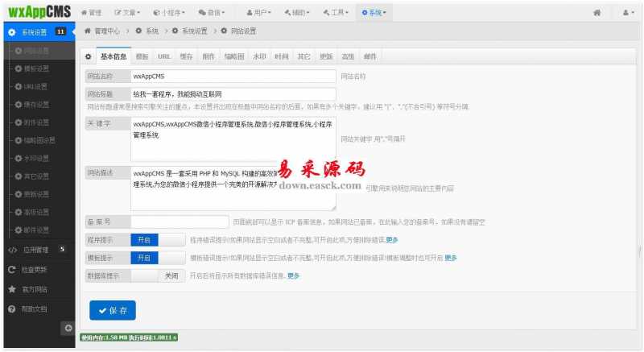Switch to the URL tab
644x352 pixels.
pyautogui.click(x=164, y=56)
